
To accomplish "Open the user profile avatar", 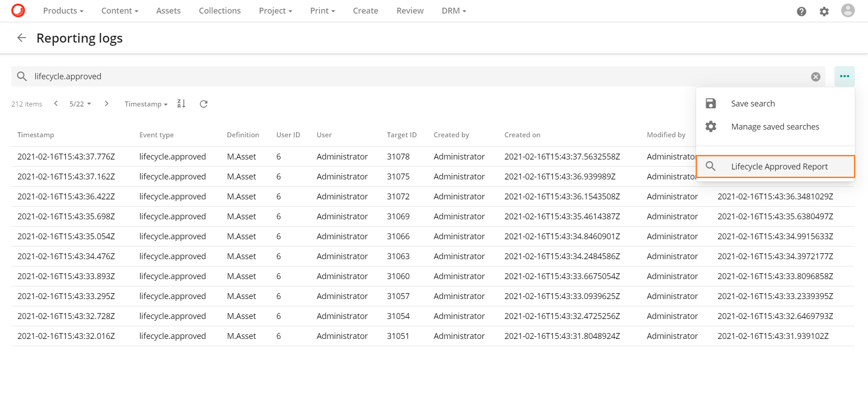I will 848,10.
